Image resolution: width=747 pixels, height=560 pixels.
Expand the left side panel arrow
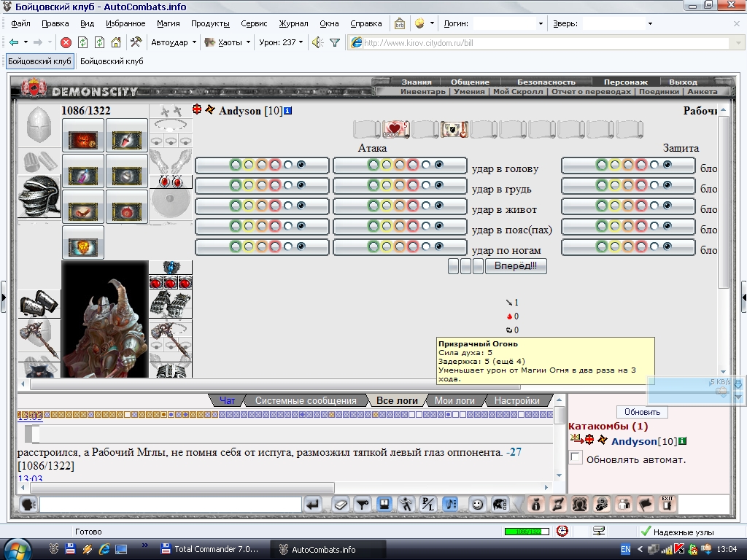(x=4, y=297)
